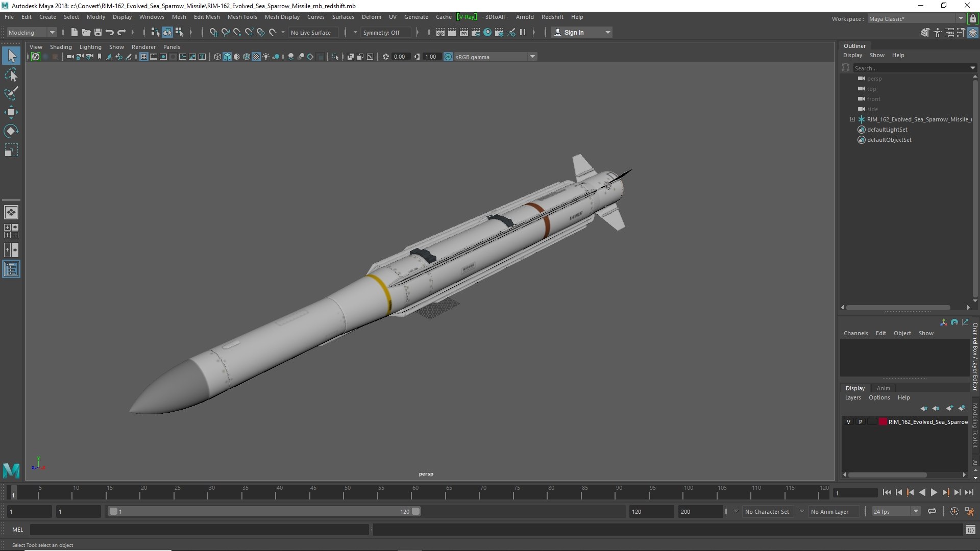The height and width of the screenshot is (551, 980).
Task: Click the No Character Set button
Action: (x=767, y=511)
